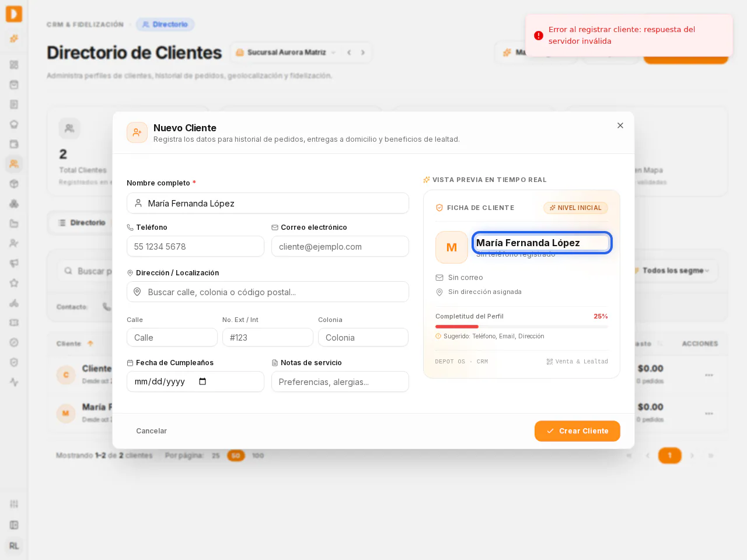Click the address search box
This screenshot has height=560, width=747.
[x=268, y=292]
